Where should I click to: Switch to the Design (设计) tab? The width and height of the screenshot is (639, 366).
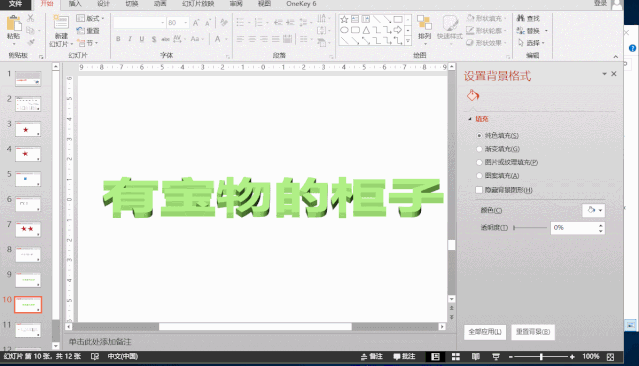[x=104, y=4]
